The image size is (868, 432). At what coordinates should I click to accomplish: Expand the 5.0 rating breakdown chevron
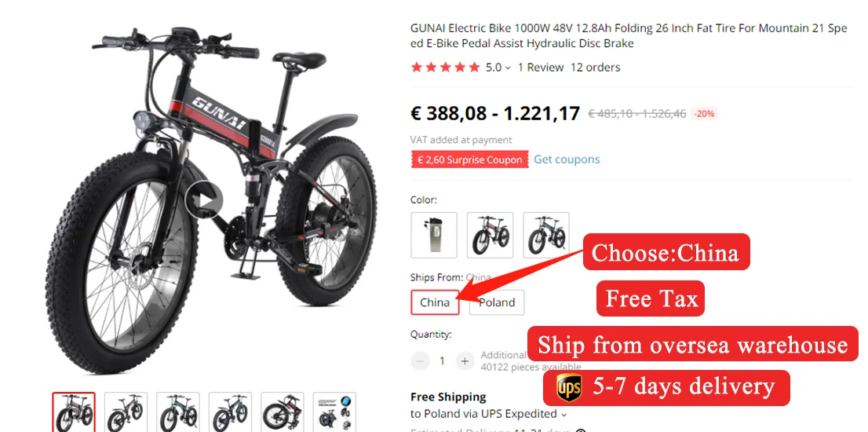point(508,68)
